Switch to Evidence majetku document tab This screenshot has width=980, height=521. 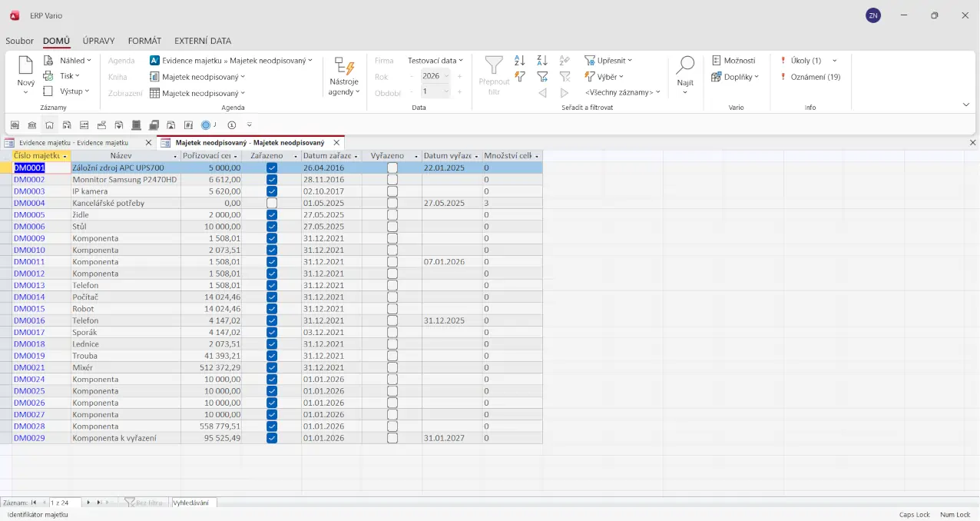pyautogui.click(x=74, y=143)
